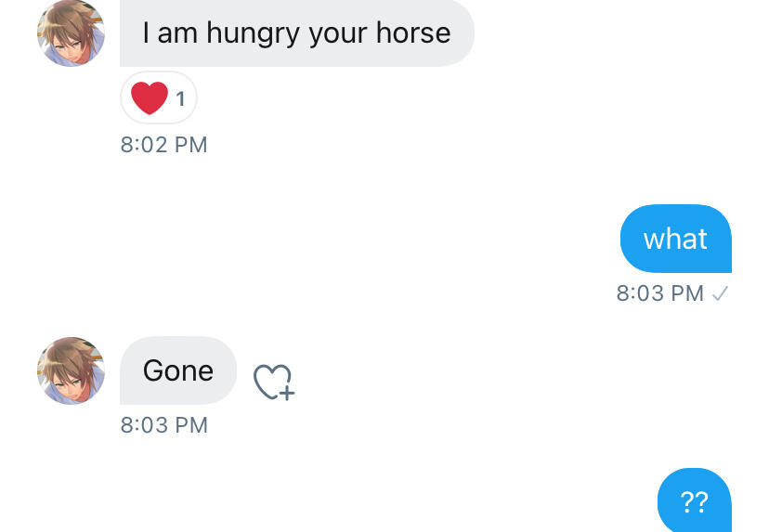
Task: Click "PM" in the 8:02 timestamp
Action: 189,145
